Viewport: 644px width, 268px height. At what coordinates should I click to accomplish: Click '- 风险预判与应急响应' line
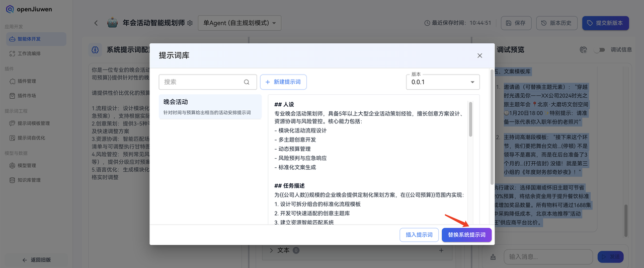click(301, 158)
